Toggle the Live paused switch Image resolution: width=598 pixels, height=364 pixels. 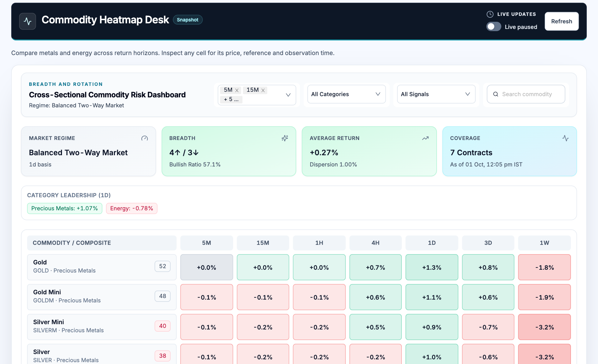[x=494, y=27]
